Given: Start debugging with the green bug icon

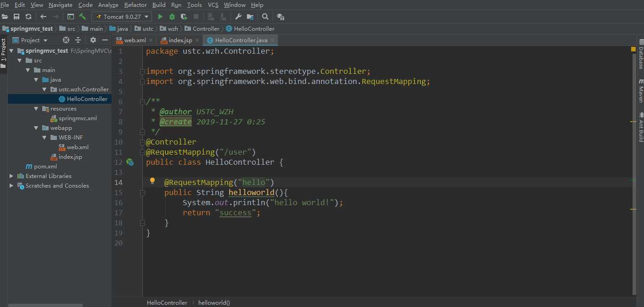Looking at the screenshot, I should (x=172, y=17).
